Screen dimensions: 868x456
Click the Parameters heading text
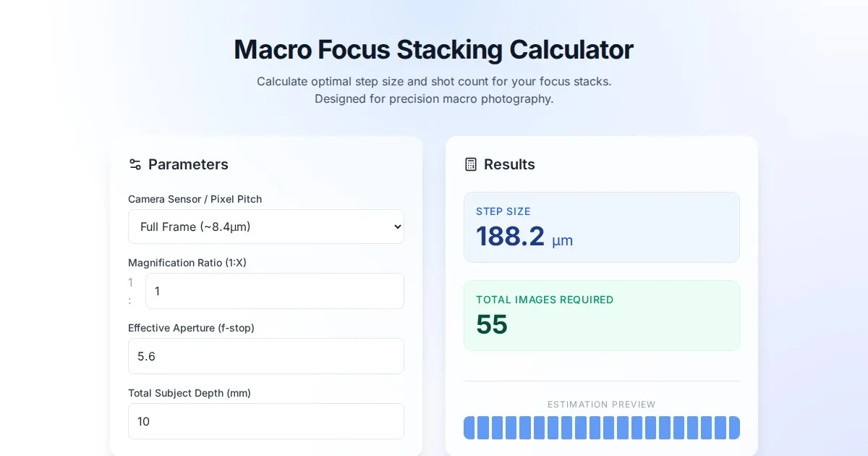(x=188, y=164)
